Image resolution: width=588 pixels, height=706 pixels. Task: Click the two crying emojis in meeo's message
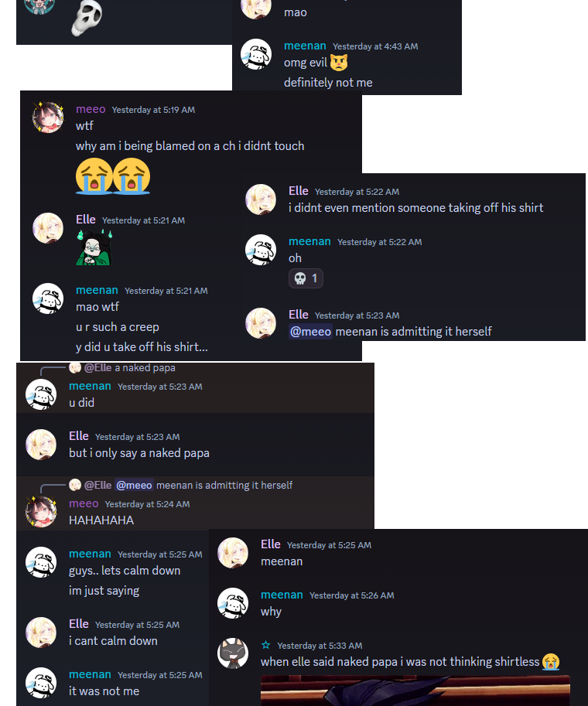(113, 176)
